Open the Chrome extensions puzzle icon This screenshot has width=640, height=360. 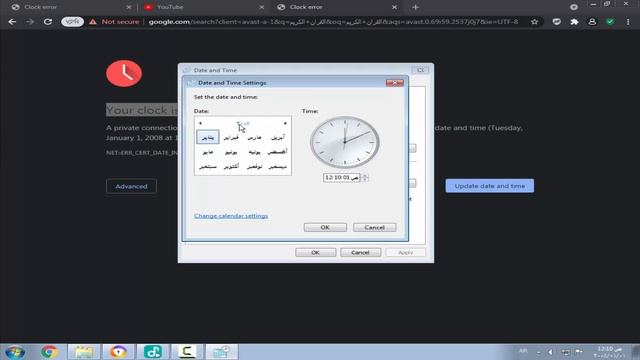(x=574, y=22)
